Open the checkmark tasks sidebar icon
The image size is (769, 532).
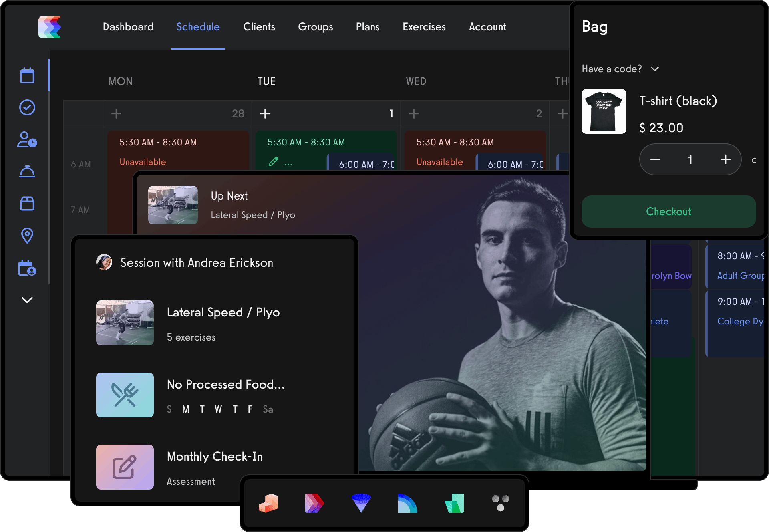27,107
